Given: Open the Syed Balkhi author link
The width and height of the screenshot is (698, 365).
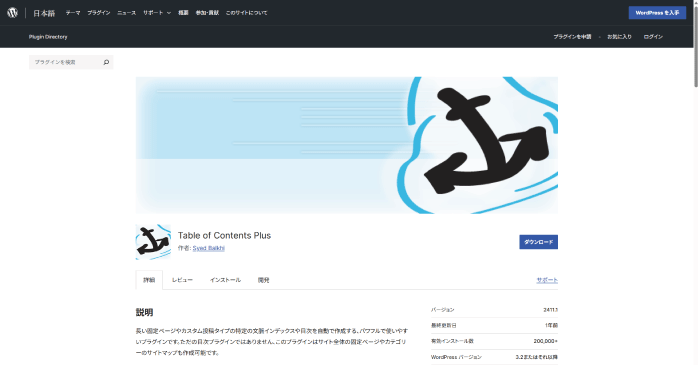Looking at the screenshot, I should coord(208,248).
